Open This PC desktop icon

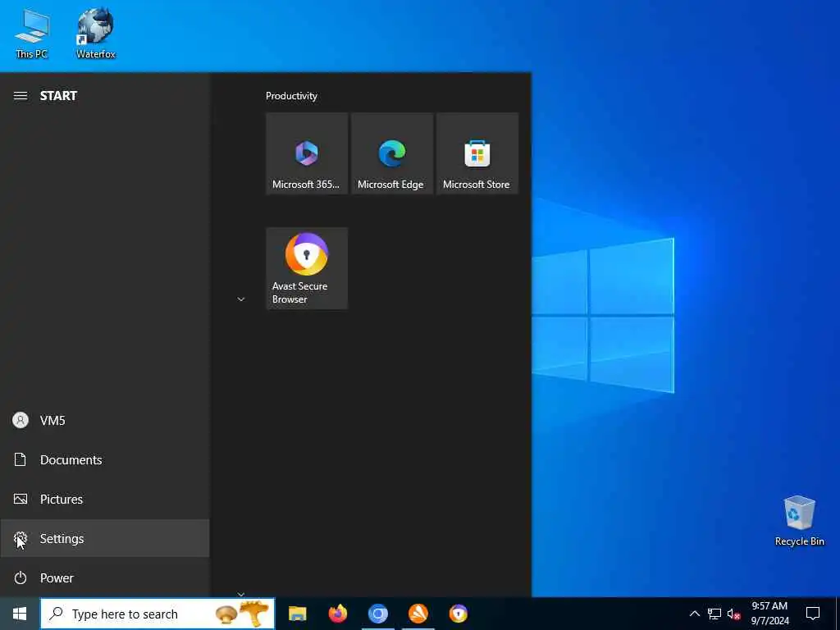click(x=32, y=32)
